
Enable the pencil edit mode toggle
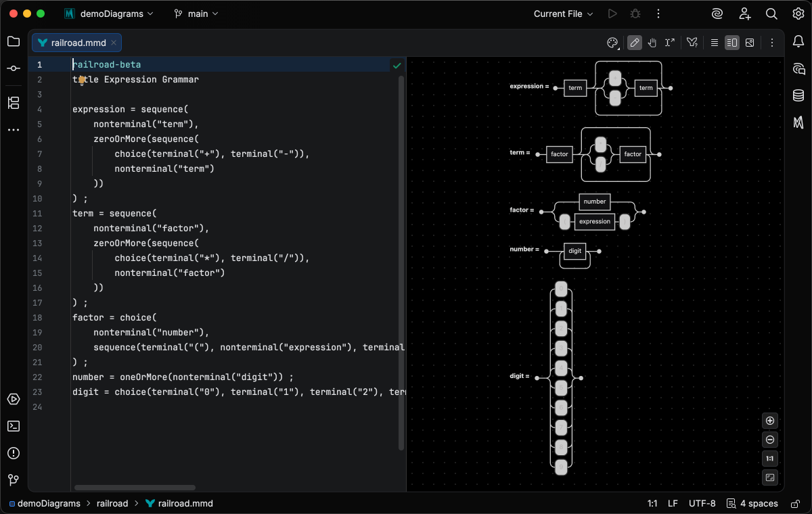634,43
